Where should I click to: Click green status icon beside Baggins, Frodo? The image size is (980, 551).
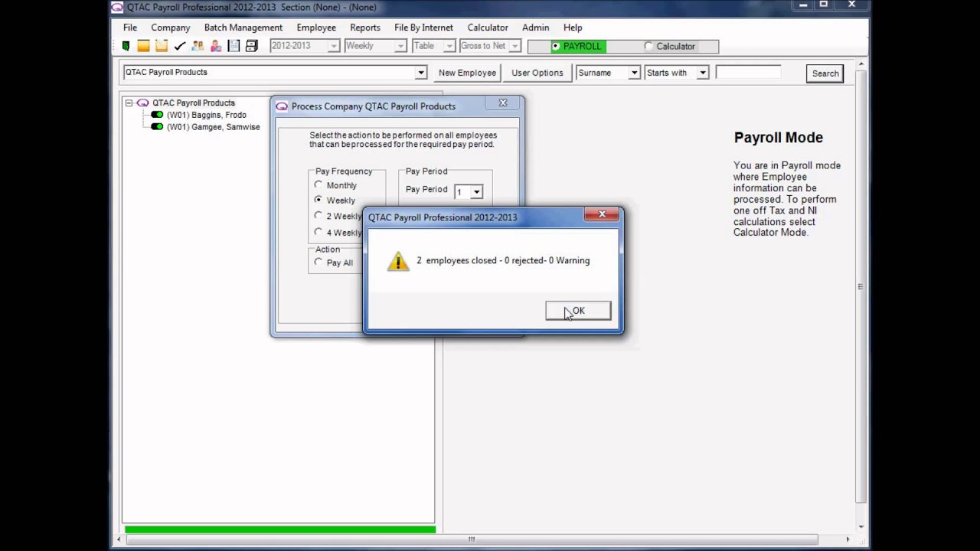point(157,115)
